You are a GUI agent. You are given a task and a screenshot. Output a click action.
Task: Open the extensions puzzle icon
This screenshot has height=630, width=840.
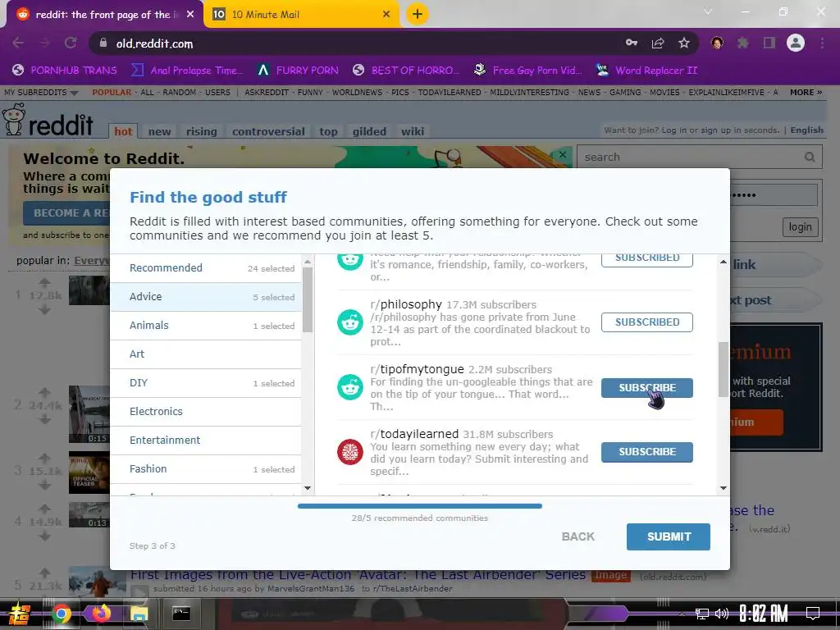pos(743,43)
